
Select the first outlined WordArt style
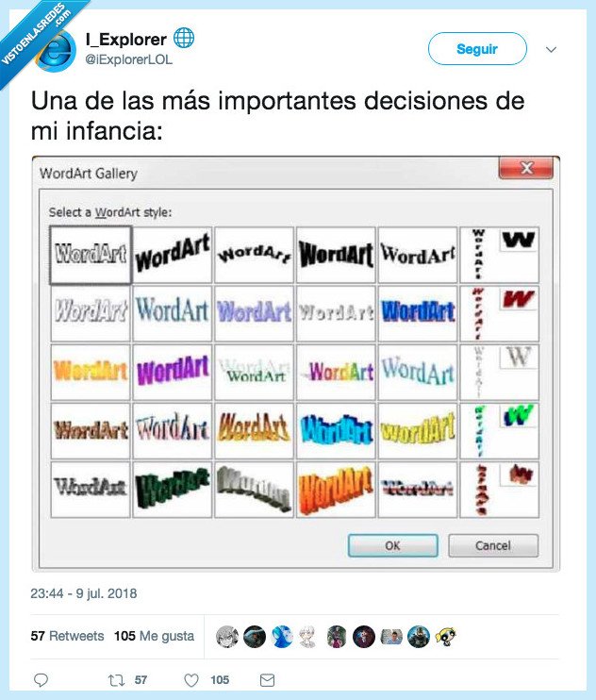click(x=91, y=255)
